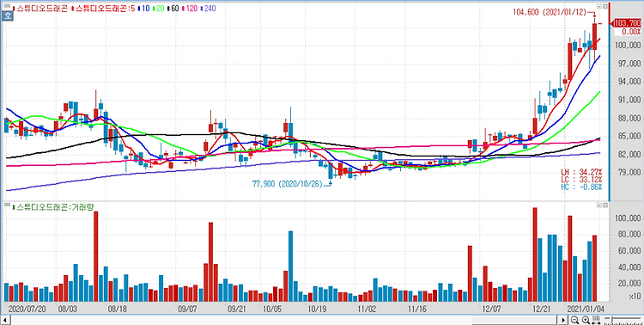
Task: Select the 60-day moving average legend
Action: [173, 9]
